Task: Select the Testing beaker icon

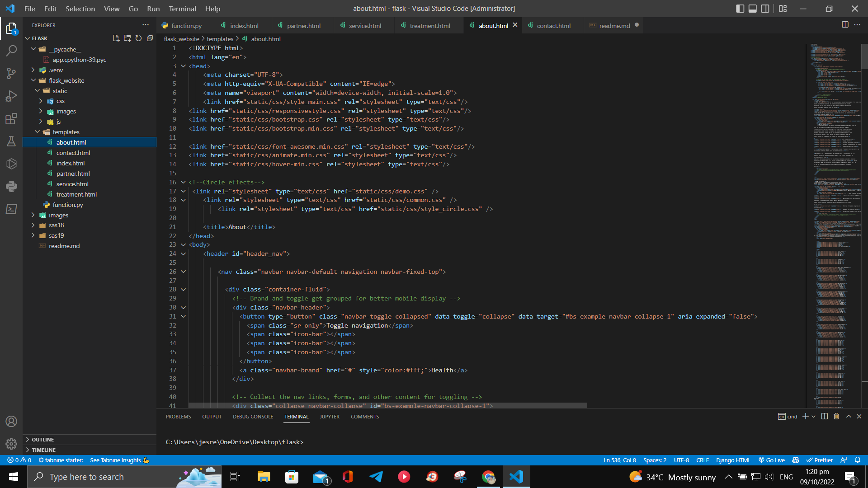Action: [x=11, y=141]
